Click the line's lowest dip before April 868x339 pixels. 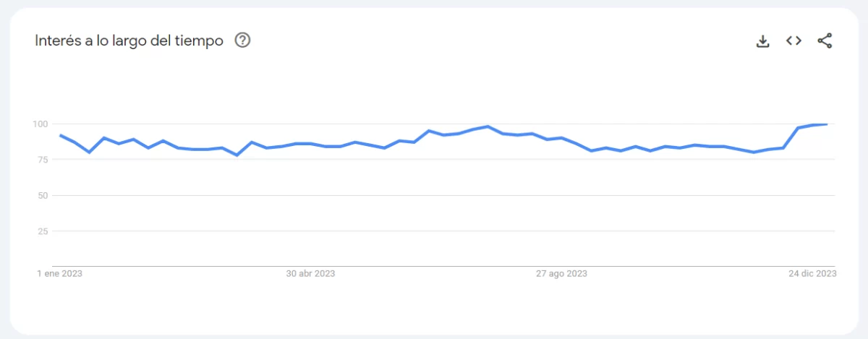point(237,155)
